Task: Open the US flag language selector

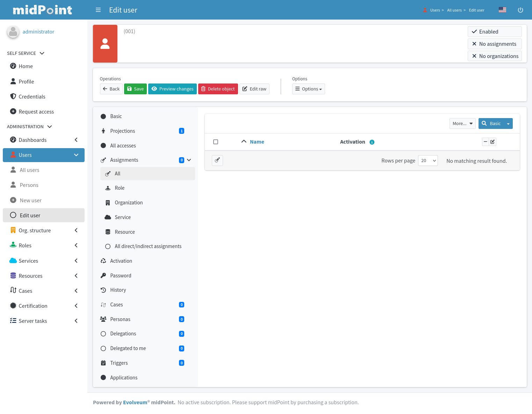Action: tap(502, 10)
